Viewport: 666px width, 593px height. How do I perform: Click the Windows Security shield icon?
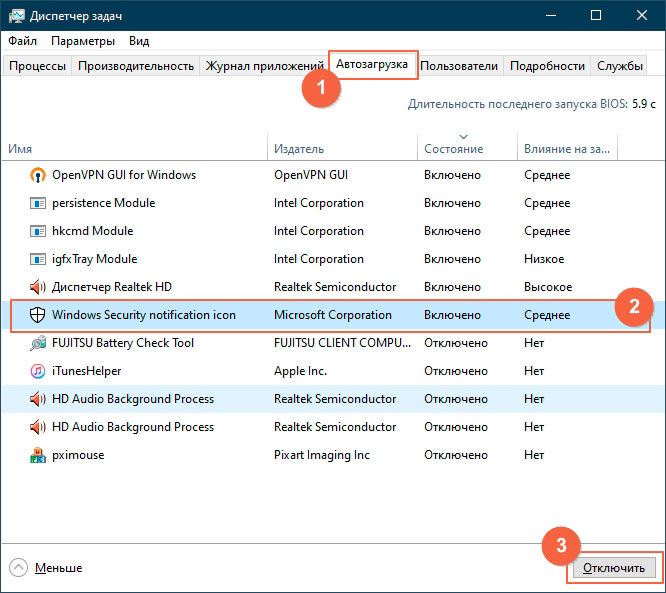tap(38, 315)
